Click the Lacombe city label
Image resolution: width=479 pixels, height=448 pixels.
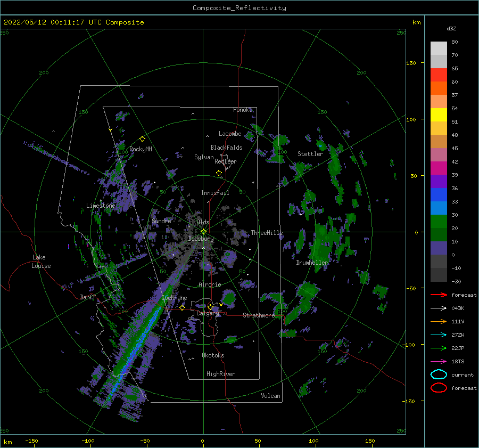[x=230, y=134]
